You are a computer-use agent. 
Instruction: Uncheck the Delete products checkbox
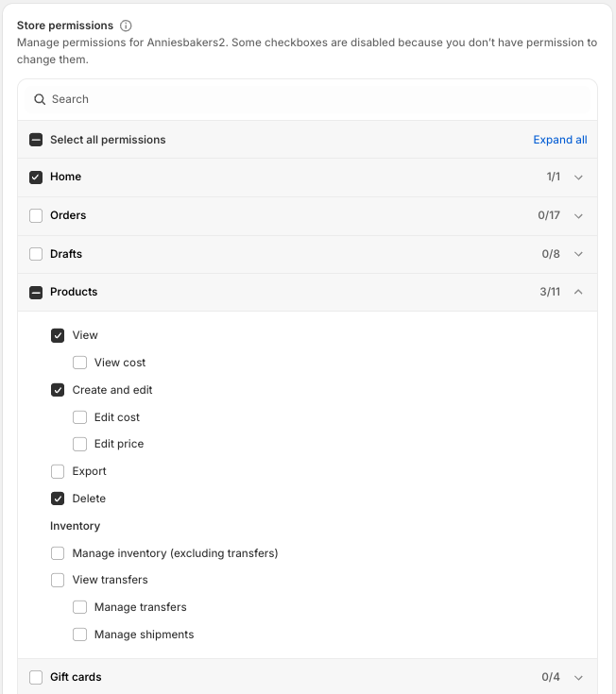(x=58, y=499)
